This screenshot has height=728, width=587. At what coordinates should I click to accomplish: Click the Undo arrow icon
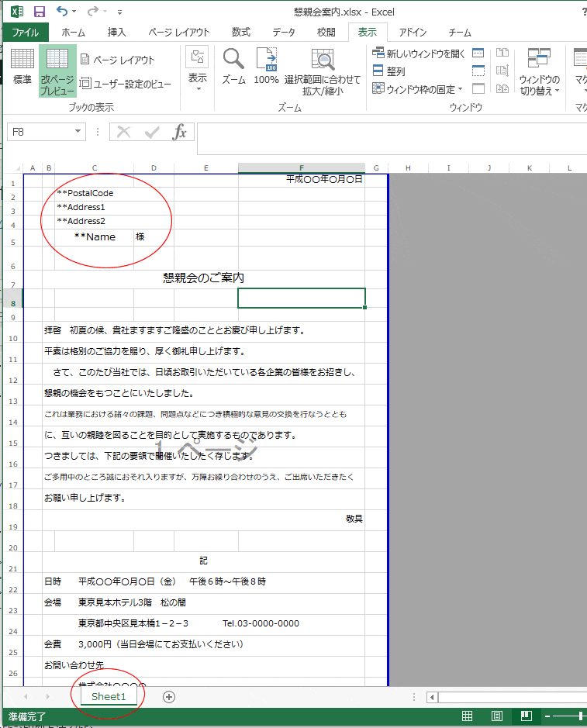point(63,12)
